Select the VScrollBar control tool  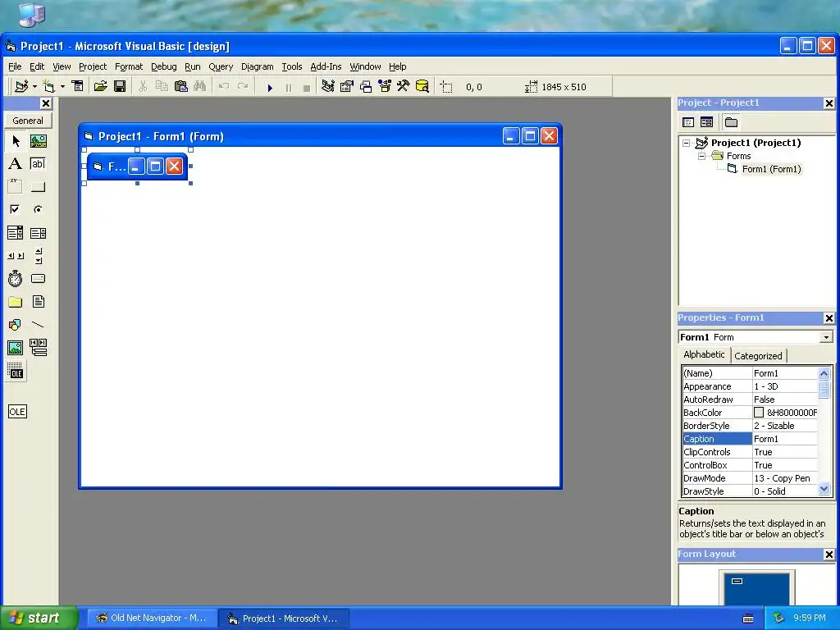tap(38, 256)
